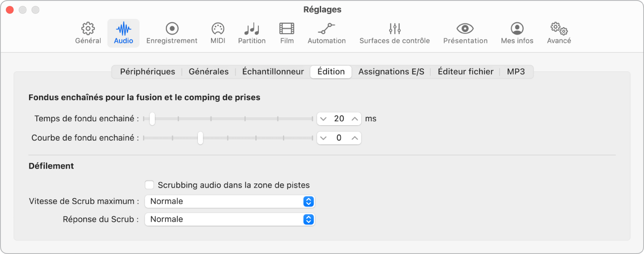Decrease fade time with down arrow
Viewport: 644px width, 254px height.
tap(323, 119)
